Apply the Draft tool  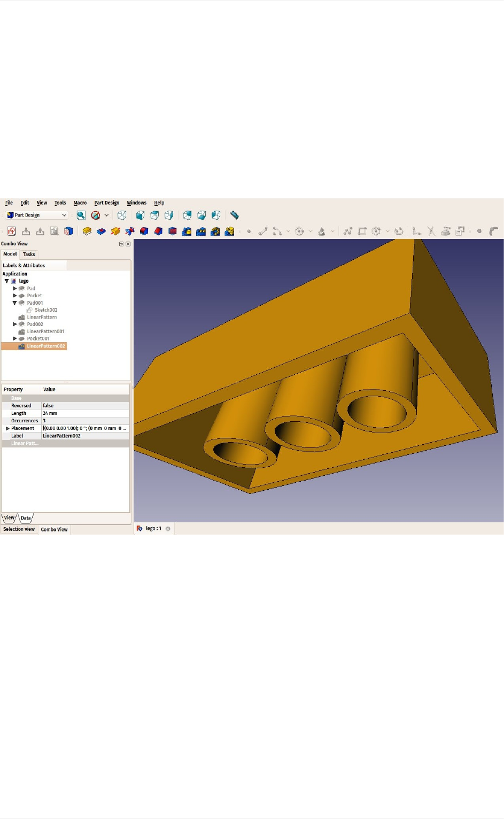pyautogui.click(x=172, y=231)
